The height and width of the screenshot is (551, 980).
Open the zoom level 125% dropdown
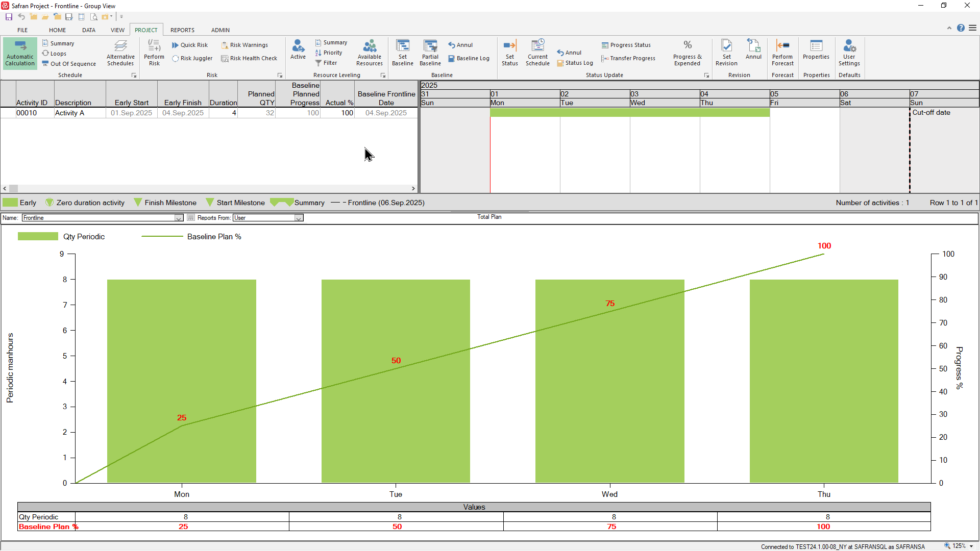971,546
